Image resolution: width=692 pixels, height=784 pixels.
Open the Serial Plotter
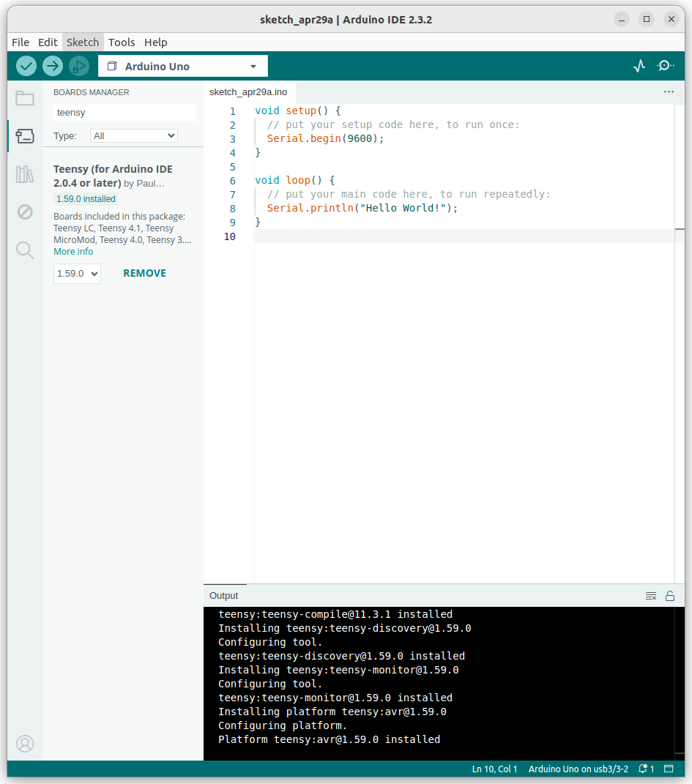[639, 66]
